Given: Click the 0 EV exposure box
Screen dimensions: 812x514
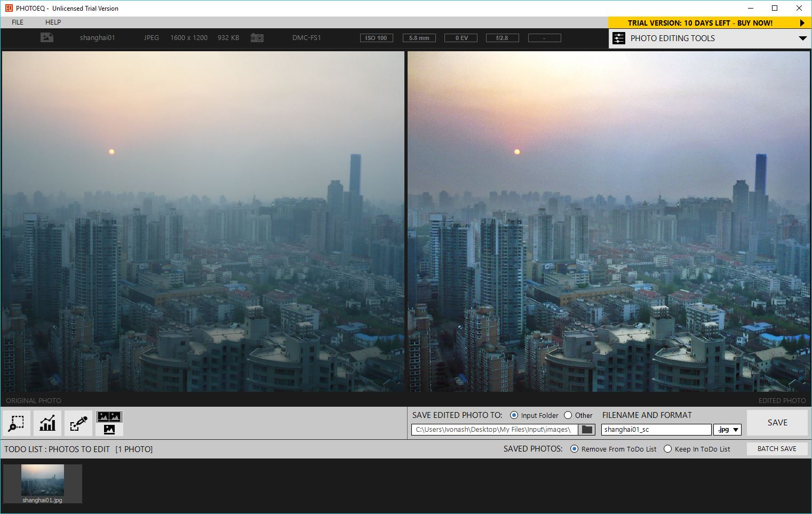Looking at the screenshot, I should coord(461,38).
